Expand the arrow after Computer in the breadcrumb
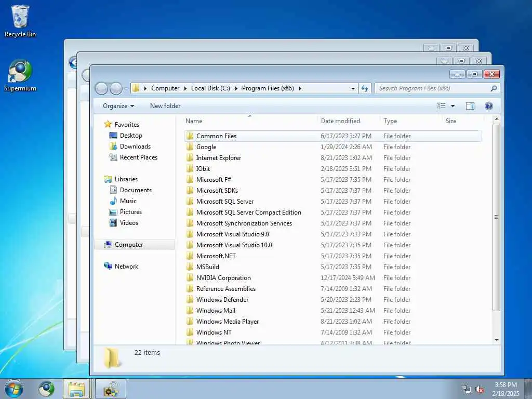 (185, 88)
